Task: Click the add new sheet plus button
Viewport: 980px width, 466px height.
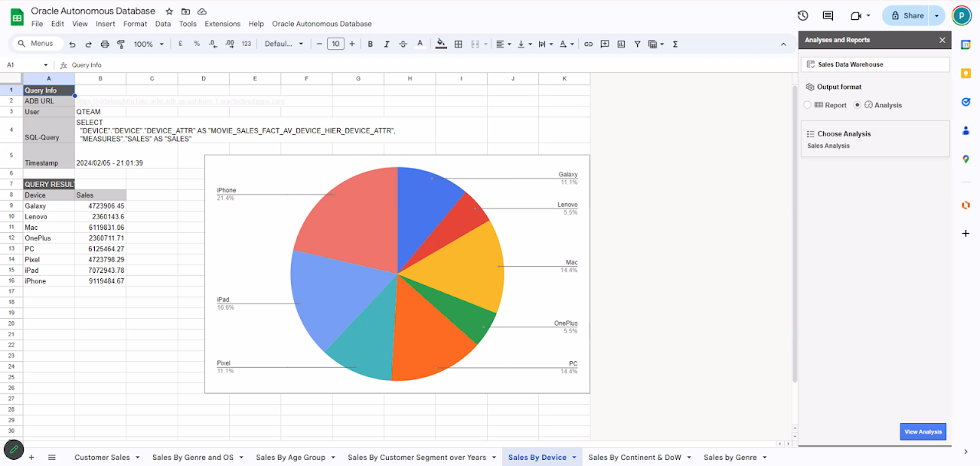Action: pyautogui.click(x=31, y=458)
